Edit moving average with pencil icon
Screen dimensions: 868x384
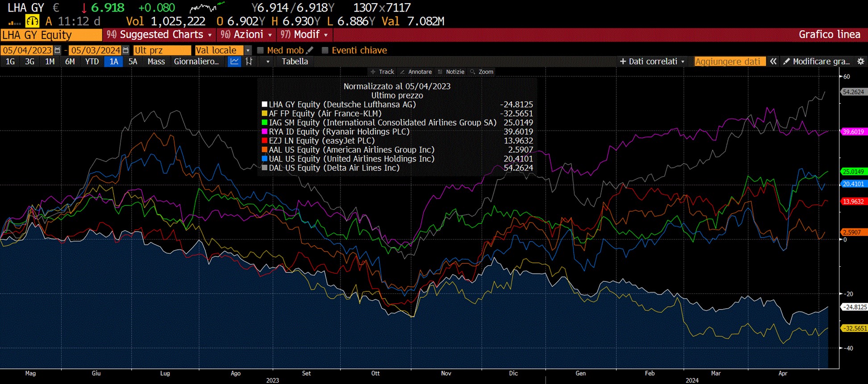click(310, 50)
